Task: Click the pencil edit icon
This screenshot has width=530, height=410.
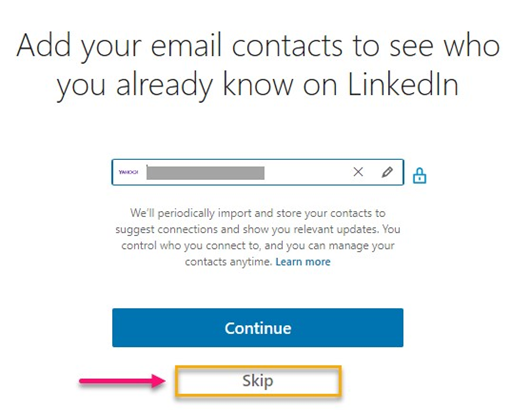Action: tap(387, 172)
